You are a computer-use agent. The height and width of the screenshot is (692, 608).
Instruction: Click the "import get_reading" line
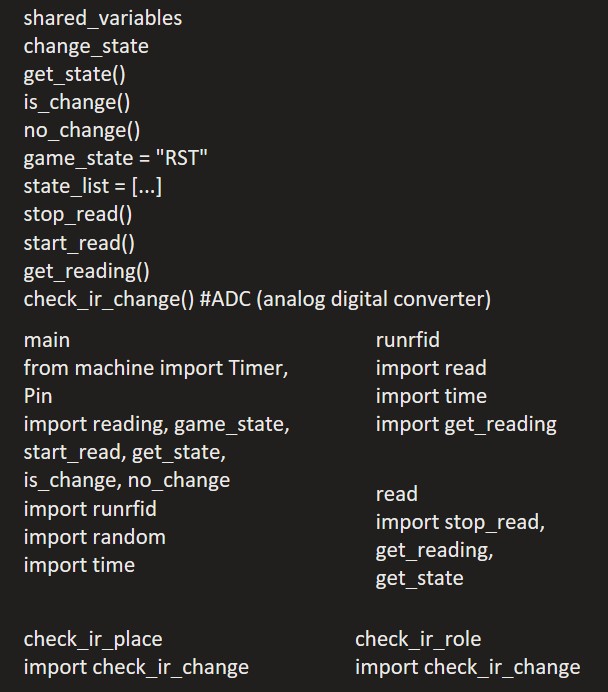click(466, 424)
